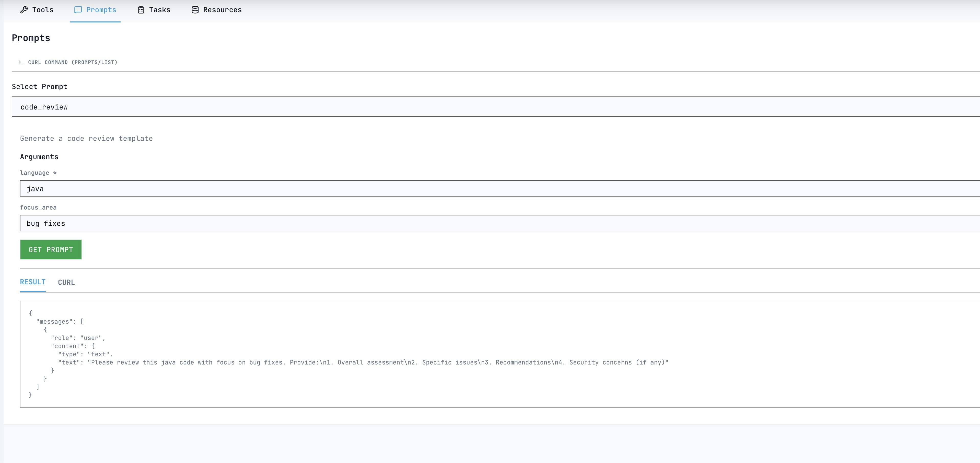Viewport: 980px width, 463px height.
Task: Click the 'Generate a code review template' description
Action: pos(86,138)
